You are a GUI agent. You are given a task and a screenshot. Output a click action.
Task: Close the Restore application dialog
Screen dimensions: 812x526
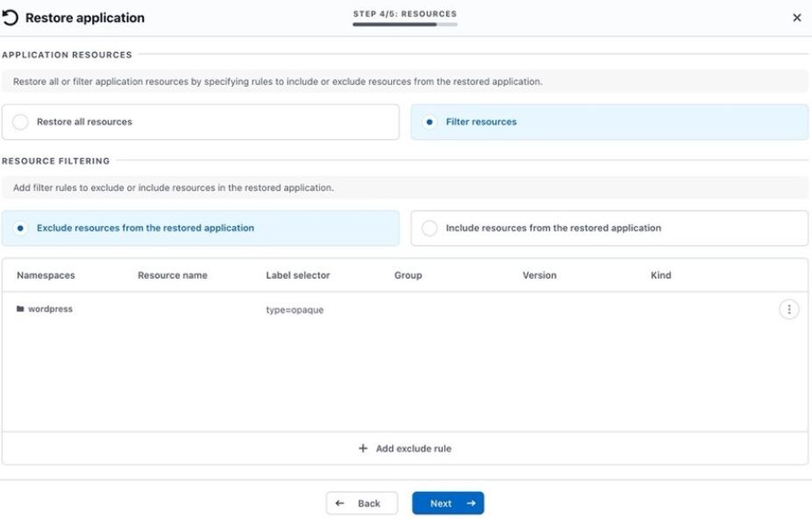click(x=796, y=18)
